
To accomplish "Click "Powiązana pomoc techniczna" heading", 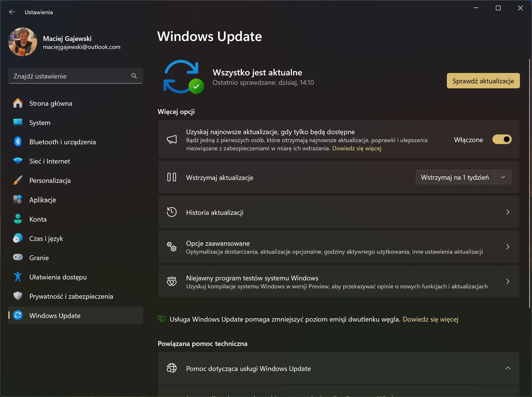I will point(203,344).
